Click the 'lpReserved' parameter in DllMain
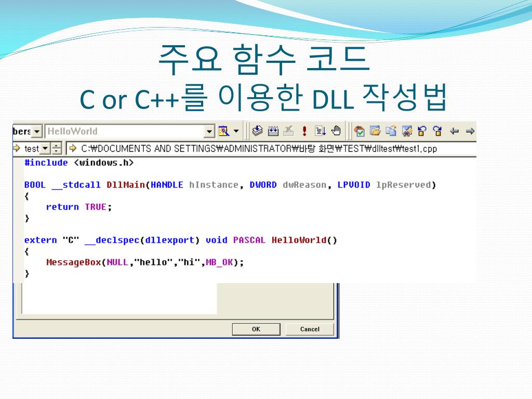This screenshot has width=532, height=399. [403, 185]
